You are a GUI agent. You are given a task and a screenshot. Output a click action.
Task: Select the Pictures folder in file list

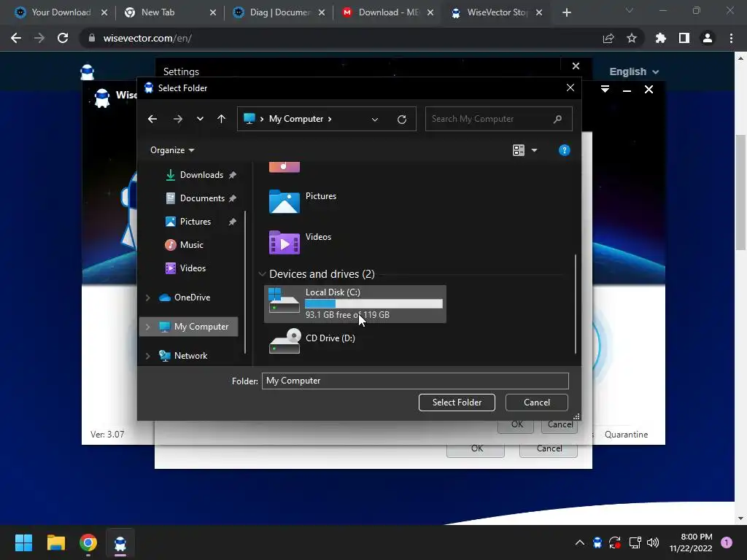[303, 201]
